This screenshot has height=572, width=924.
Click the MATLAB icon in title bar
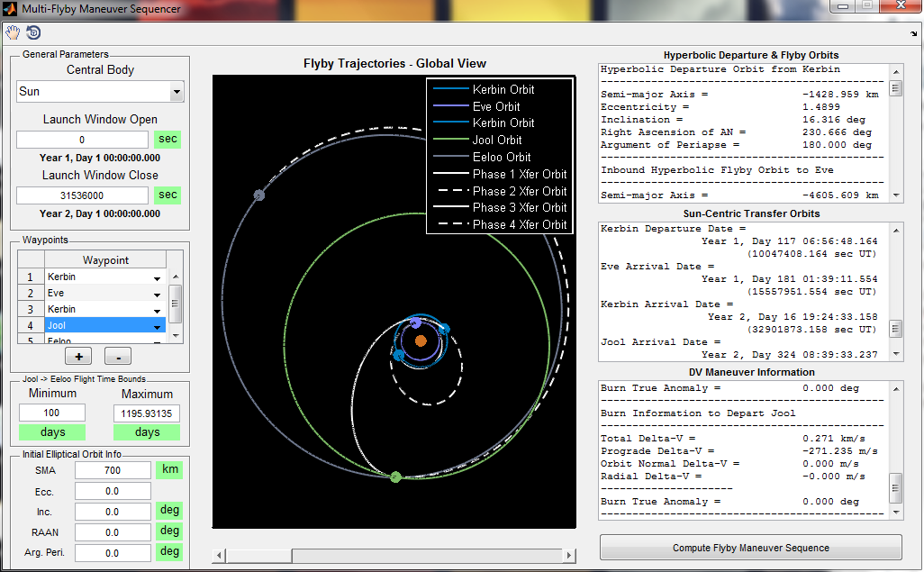point(10,9)
